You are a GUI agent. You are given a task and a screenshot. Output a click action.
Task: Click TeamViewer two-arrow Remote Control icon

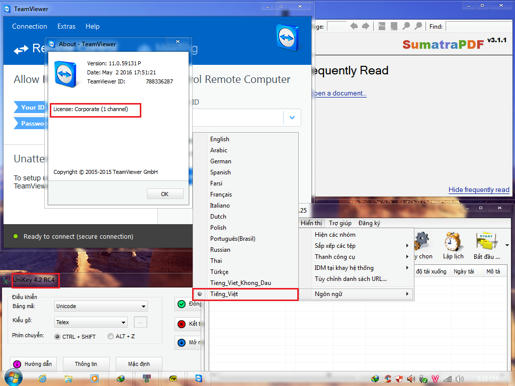pos(21,50)
